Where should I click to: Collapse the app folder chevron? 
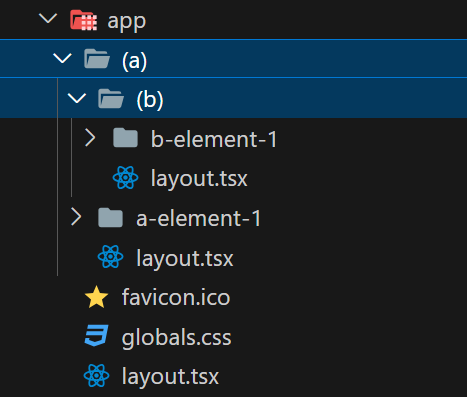click(x=48, y=18)
